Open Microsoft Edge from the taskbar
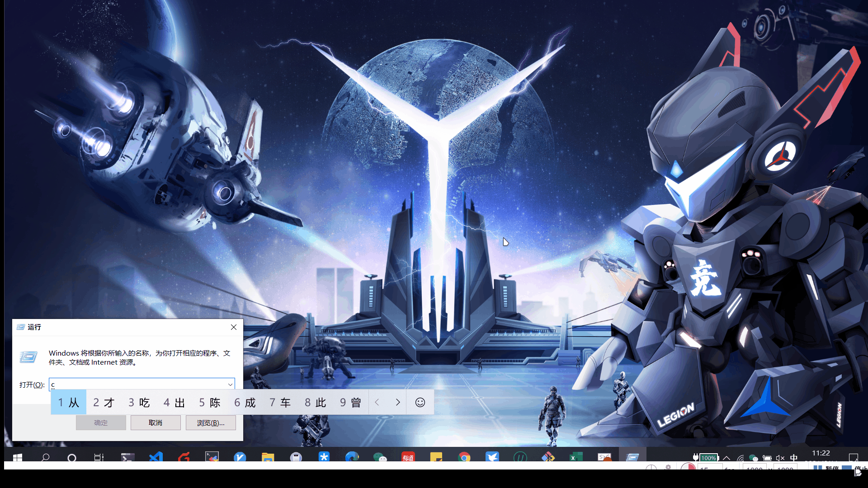Screen dimensions: 868x488 click(352, 457)
